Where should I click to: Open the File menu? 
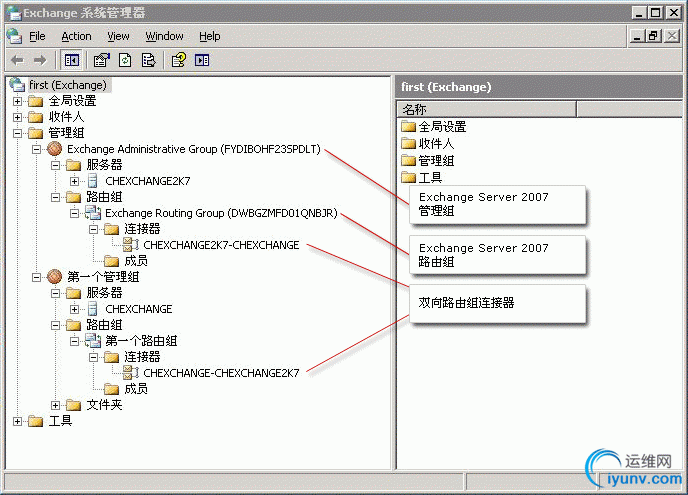pos(37,36)
